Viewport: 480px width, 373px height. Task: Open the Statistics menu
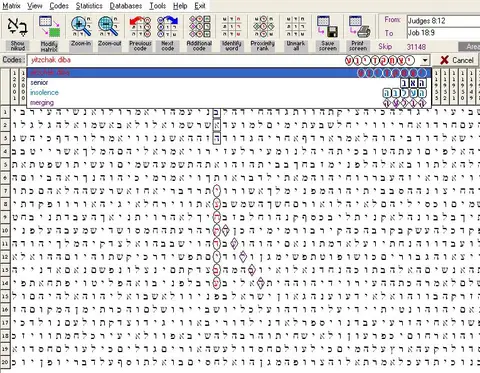89,6
